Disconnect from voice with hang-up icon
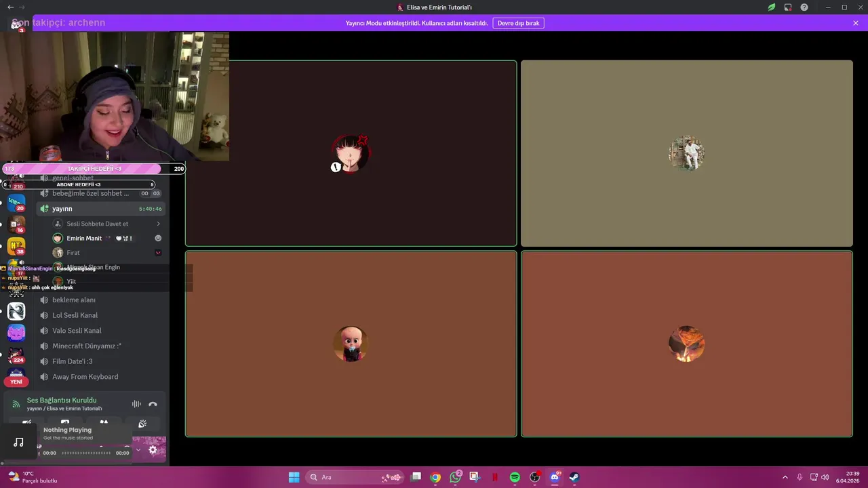 coord(153,404)
